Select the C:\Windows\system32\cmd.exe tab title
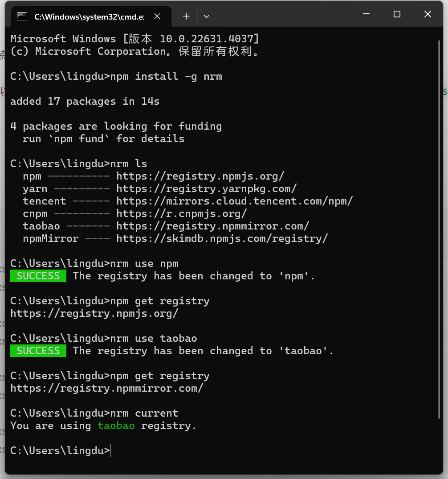This screenshot has height=479, width=448. [x=89, y=16]
